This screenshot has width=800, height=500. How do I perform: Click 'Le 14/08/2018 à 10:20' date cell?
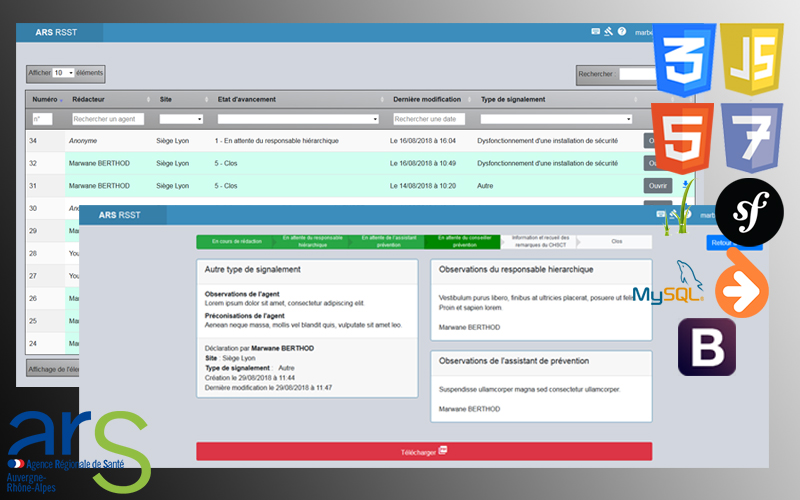point(423,186)
